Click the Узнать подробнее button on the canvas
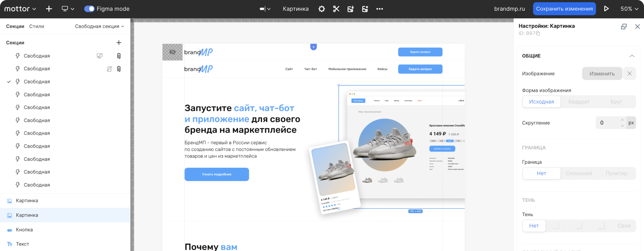 [217, 174]
